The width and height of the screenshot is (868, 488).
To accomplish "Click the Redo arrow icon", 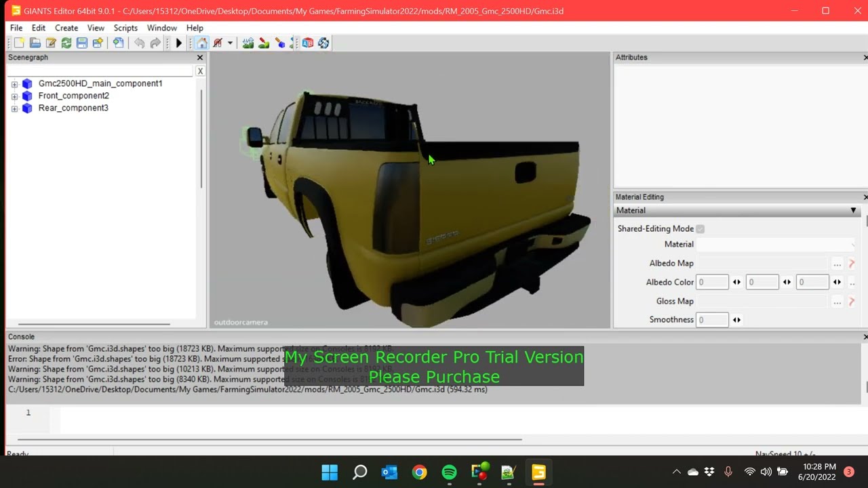I will [155, 43].
